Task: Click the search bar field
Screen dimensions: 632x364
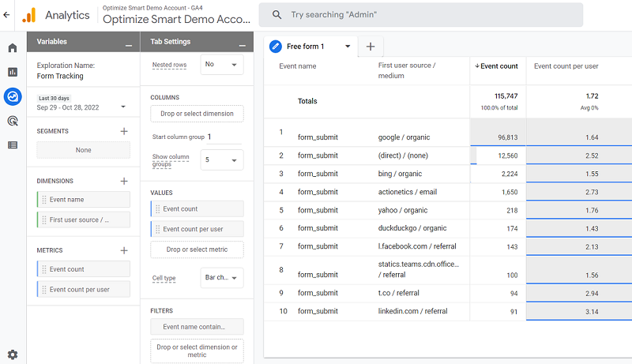Action: [x=421, y=15]
